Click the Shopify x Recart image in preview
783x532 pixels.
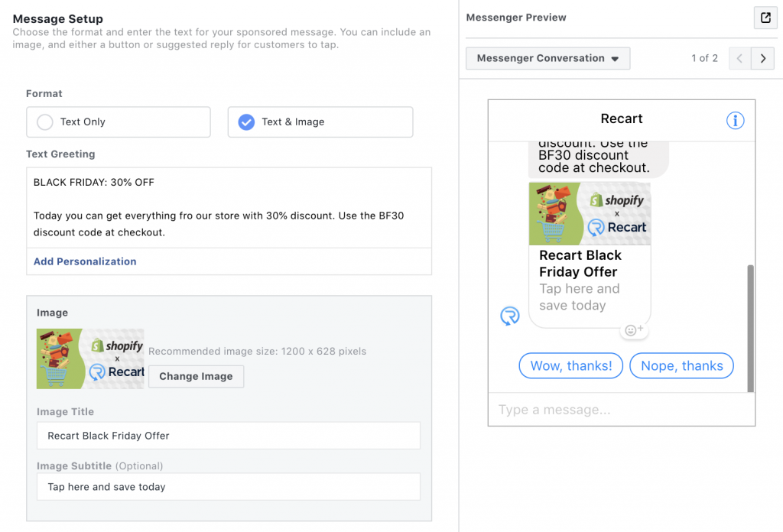coord(590,213)
